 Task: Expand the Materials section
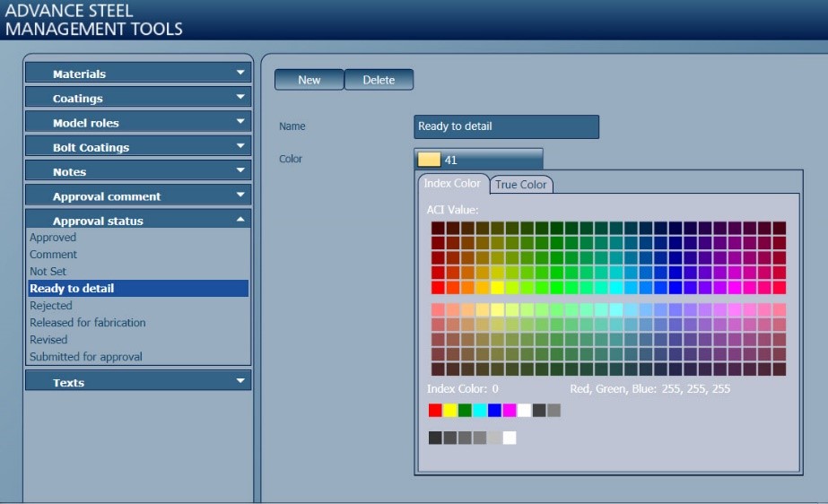pos(137,74)
